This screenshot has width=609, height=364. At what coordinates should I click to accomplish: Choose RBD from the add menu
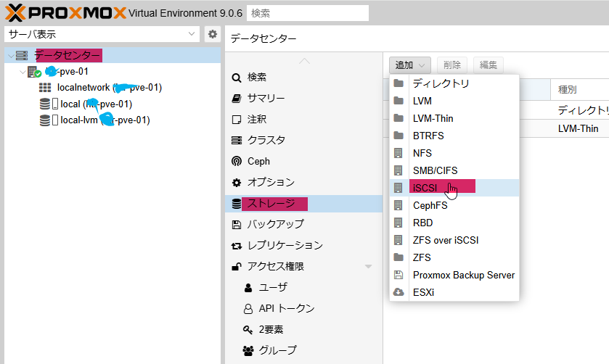coord(454,223)
